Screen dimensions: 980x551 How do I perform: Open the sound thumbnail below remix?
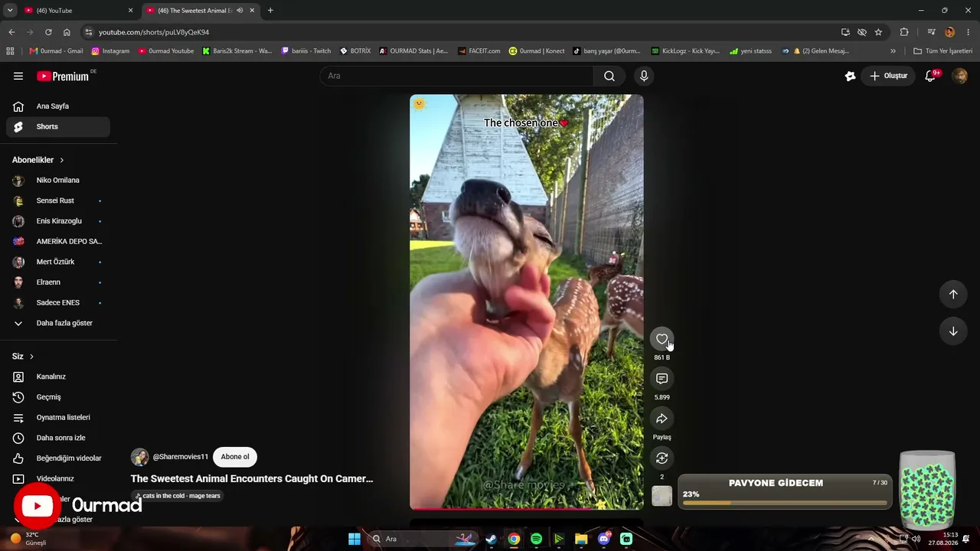tap(662, 496)
